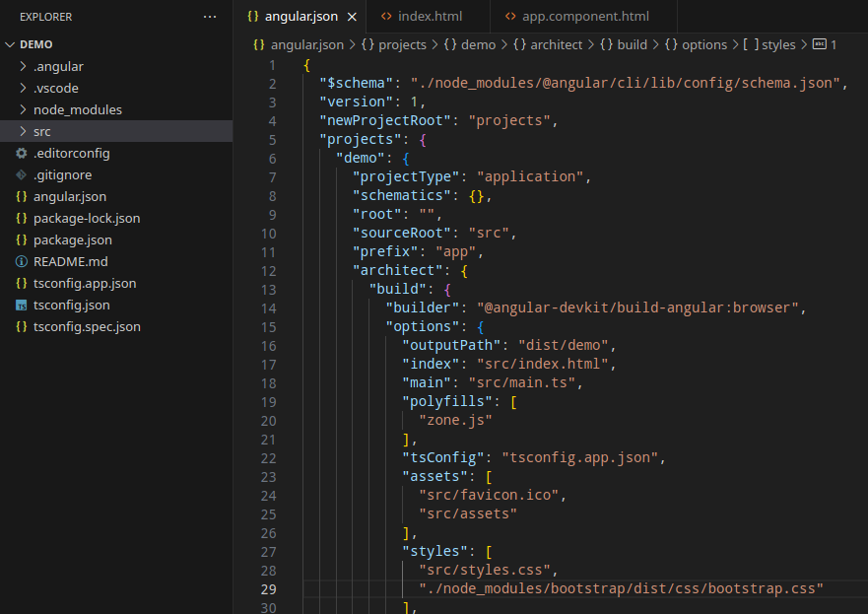Switch to the angular.json editor tab
The image size is (868, 614).
pos(300,17)
